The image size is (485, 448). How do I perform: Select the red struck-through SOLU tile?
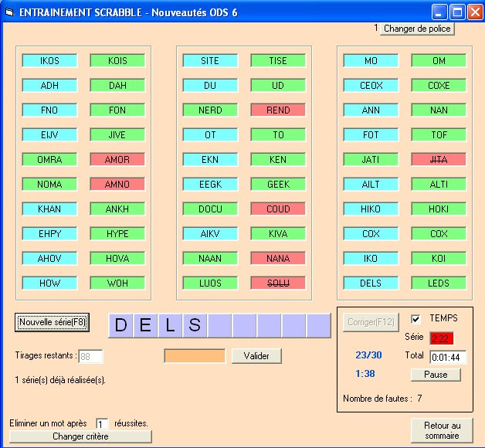(278, 283)
